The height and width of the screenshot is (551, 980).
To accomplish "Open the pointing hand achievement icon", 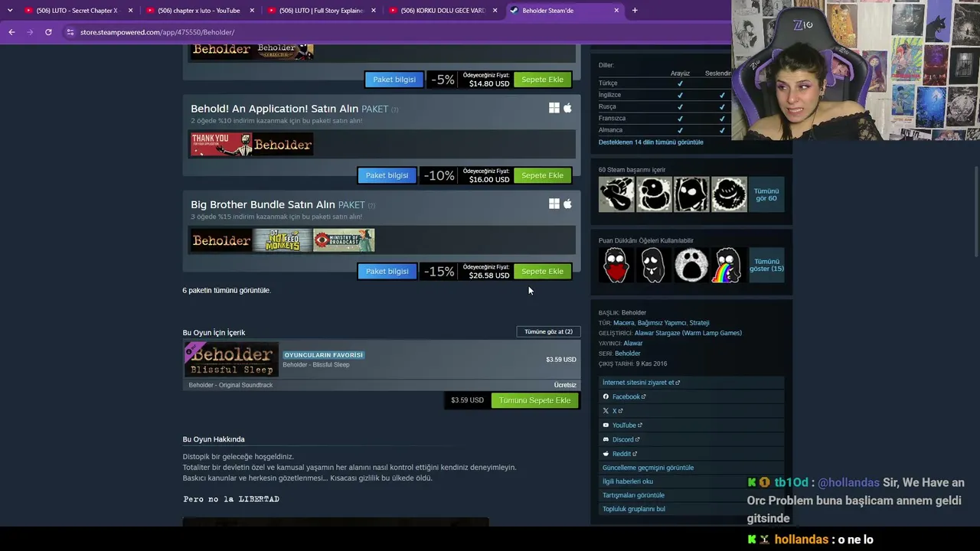I will [x=616, y=194].
